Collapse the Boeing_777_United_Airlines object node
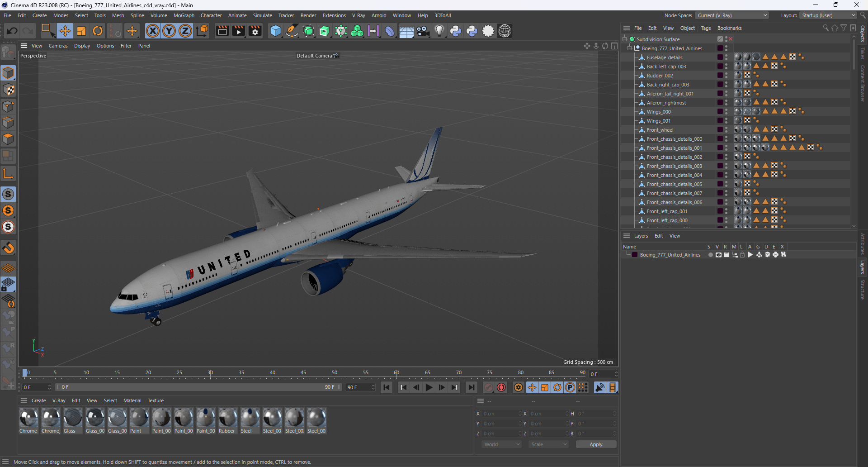The width and height of the screenshot is (868, 467). coord(629,48)
